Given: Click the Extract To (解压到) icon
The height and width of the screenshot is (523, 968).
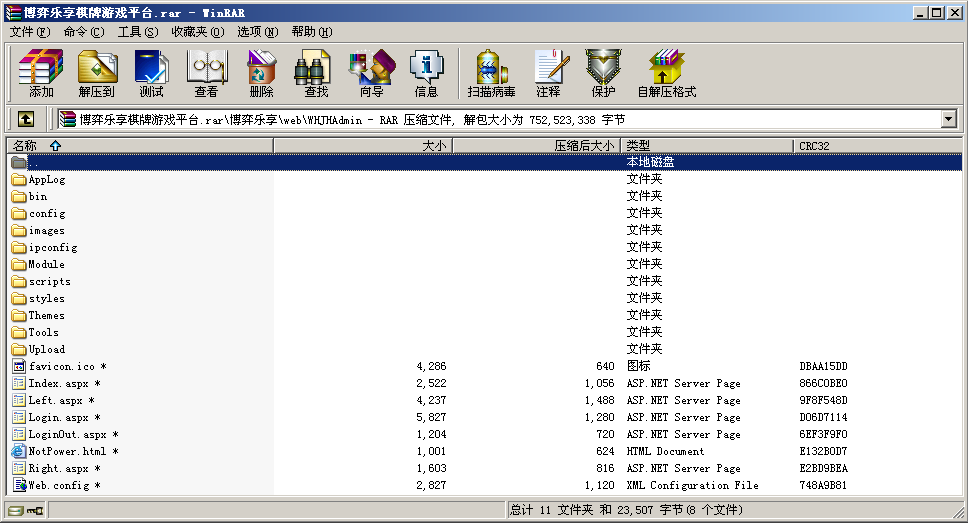Looking at the screenshot, I should pyautogui.click(x=97, y=74).
